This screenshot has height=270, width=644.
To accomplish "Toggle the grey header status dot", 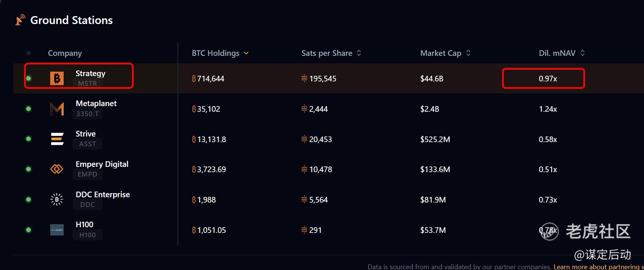I will click(28, 53).
